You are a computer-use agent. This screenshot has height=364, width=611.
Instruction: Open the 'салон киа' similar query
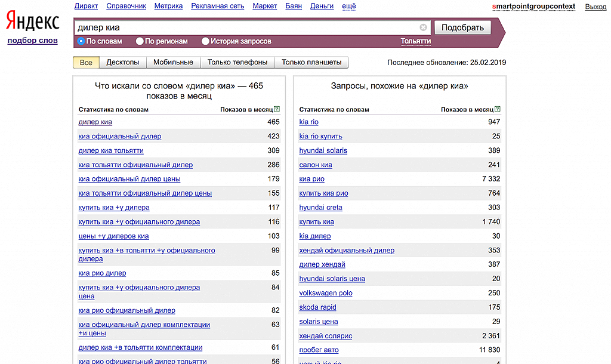(x=316, y=165)
